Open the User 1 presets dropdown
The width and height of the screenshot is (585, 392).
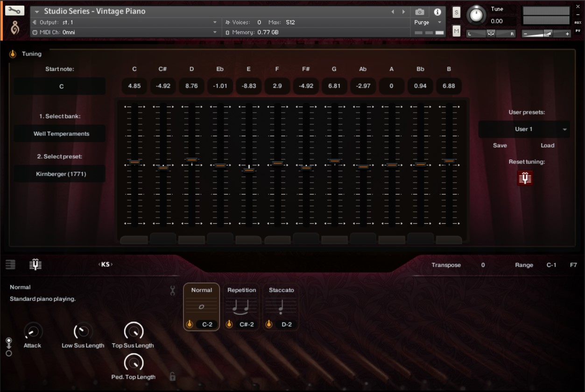click(x=524, y=129)
